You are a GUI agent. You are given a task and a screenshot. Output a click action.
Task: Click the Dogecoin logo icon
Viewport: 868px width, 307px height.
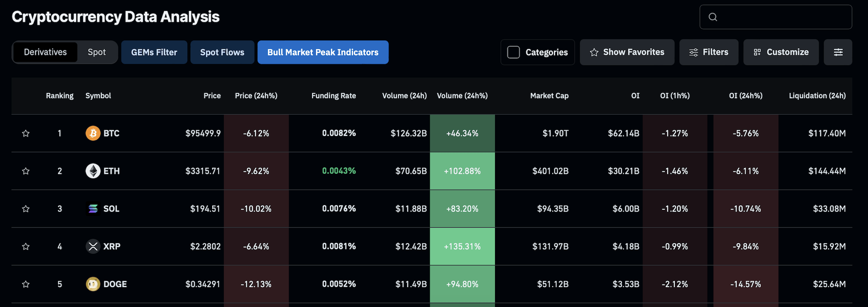93,284
